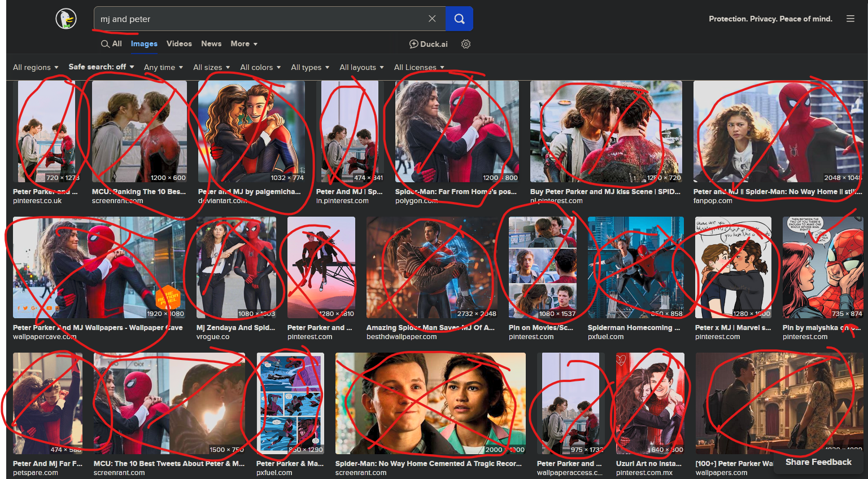Open the Uzuri Art no Insta image
This screenshot has width=868, height=479.
pyautogui.click(x=650, y=403)
